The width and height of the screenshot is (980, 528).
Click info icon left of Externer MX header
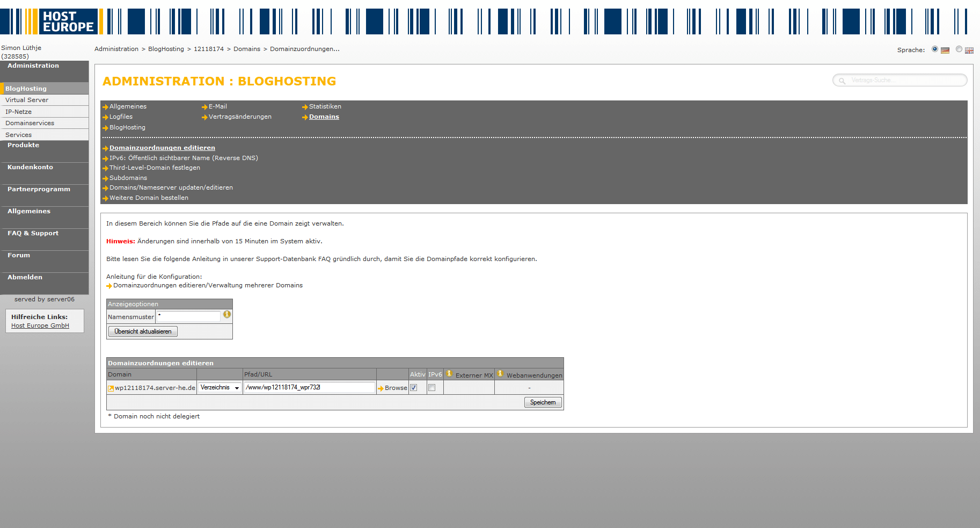tap(449, 374)
